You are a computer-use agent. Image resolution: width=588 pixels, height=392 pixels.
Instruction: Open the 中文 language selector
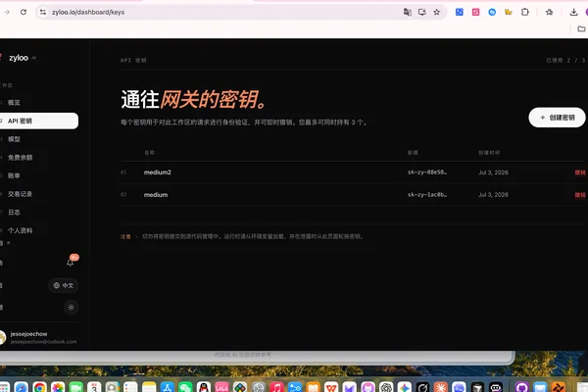(64, 285)
